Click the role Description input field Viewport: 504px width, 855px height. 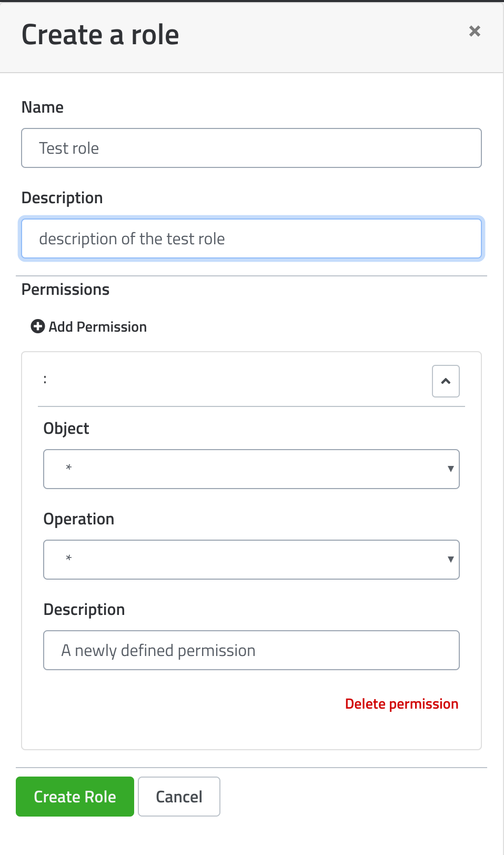tap(251, 238)
